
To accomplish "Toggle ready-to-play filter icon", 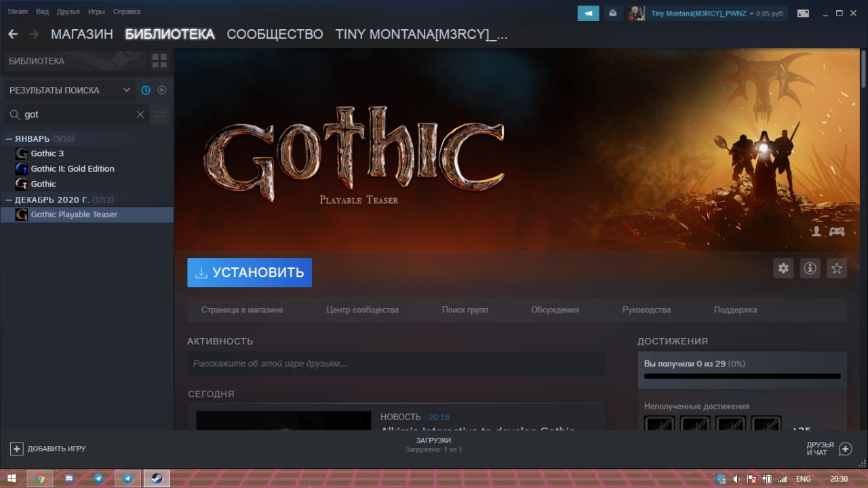I will (x=162, y=90).
